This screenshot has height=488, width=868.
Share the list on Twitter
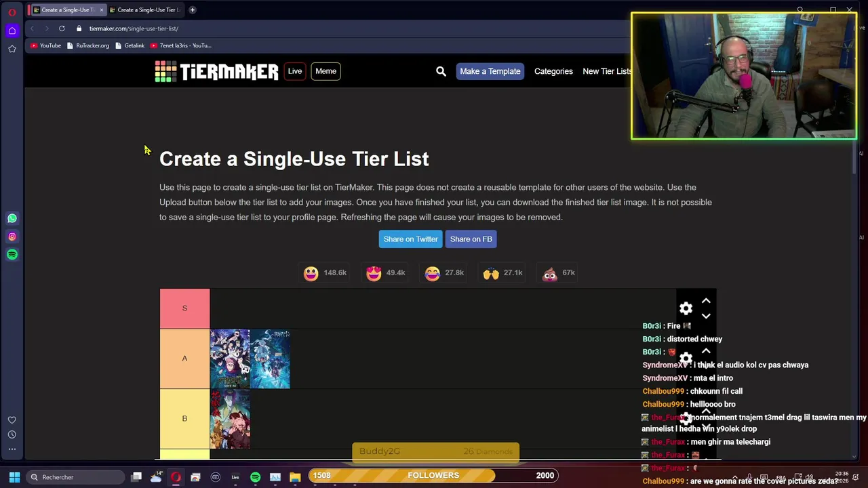410,239
